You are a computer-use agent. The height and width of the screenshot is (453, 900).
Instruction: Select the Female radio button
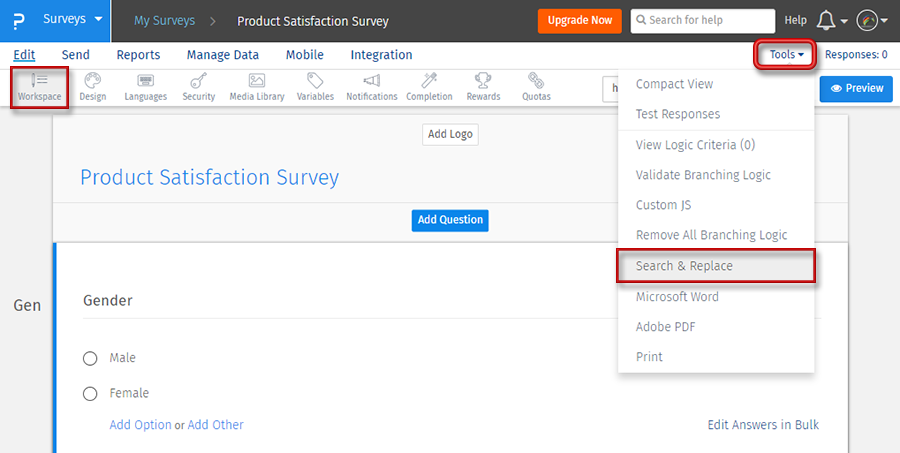tap(90, 394)
